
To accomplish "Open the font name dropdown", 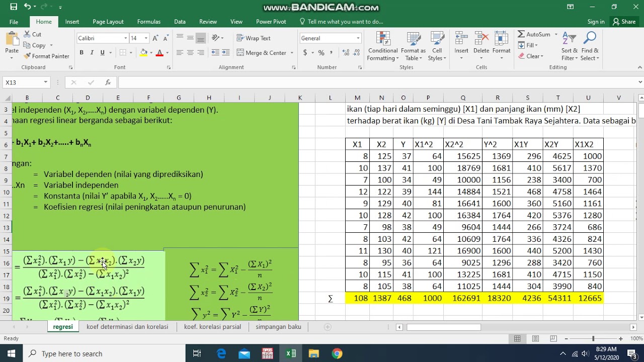I will coord(125,38).
